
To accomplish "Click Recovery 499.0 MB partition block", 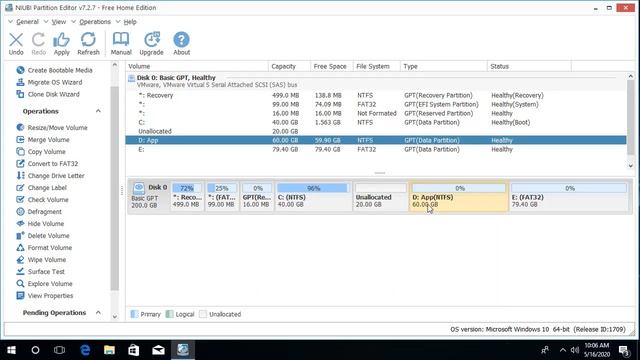I will (x=187, y=196).
